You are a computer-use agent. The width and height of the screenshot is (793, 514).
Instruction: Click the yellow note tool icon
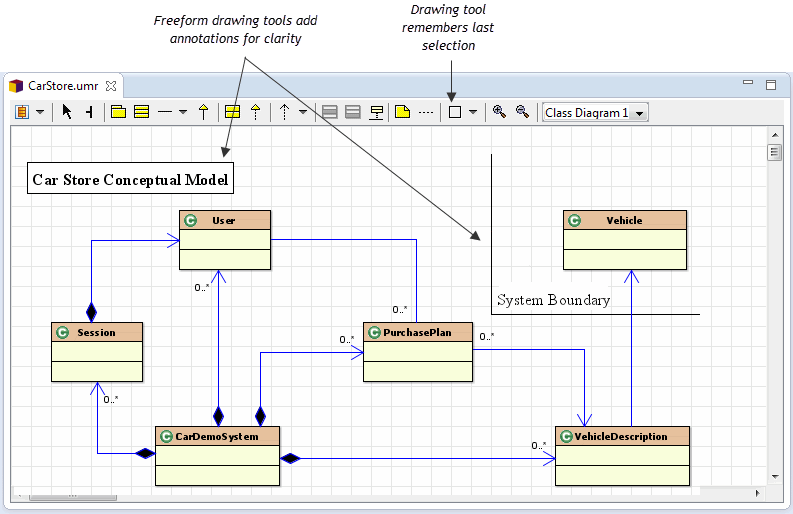(402, 112)
